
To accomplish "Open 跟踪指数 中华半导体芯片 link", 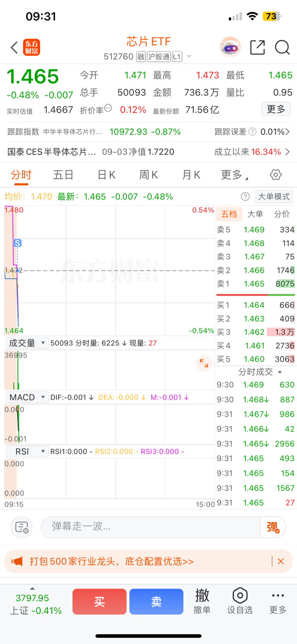I will coord(94,132).
